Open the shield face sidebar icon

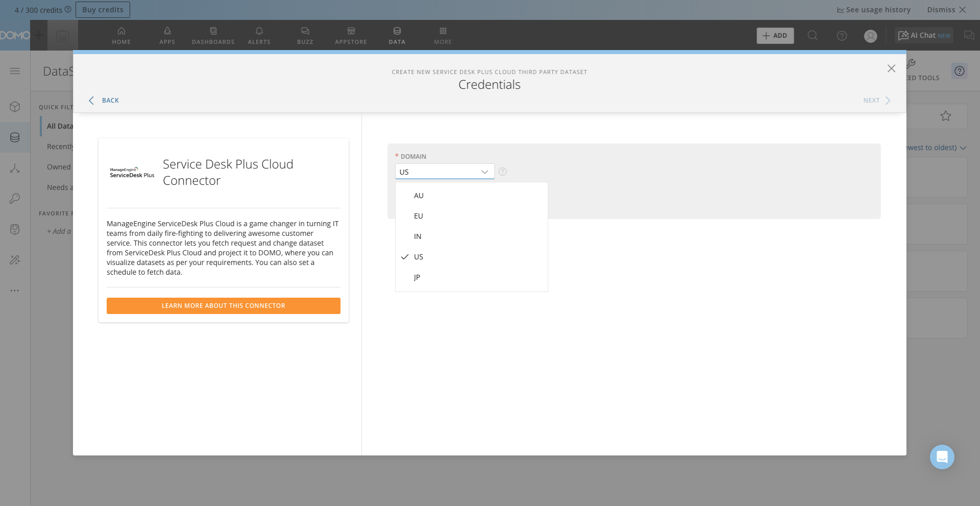(15, 229)
